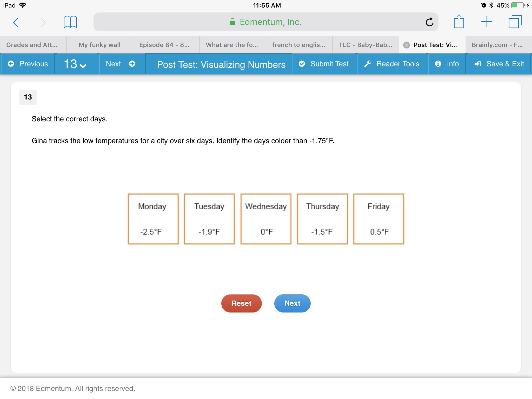532x399 pixels.
Task: Show all tabs overview icon
Action: pyautogui.click(x=515, y=22)
